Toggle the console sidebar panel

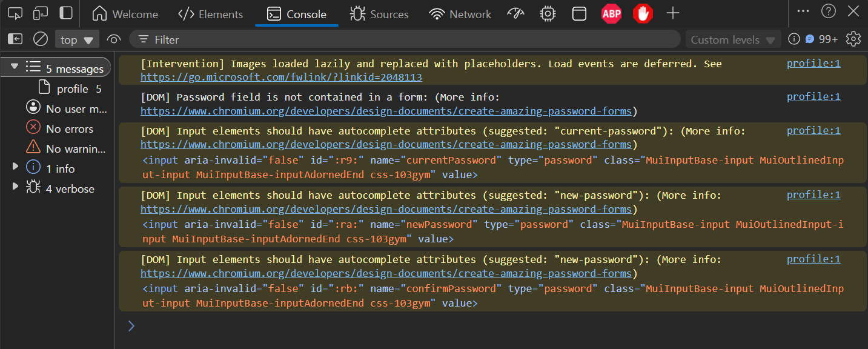[15, 39]
